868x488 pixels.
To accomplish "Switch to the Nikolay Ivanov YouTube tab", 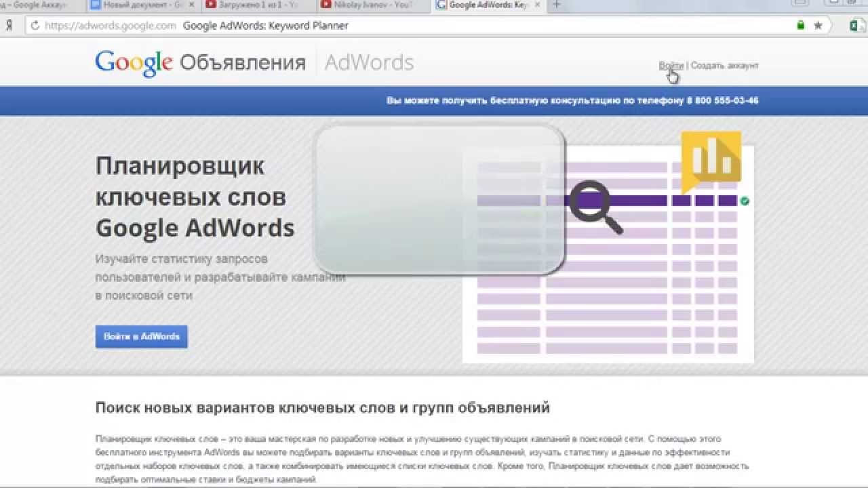I will point(368,5).
